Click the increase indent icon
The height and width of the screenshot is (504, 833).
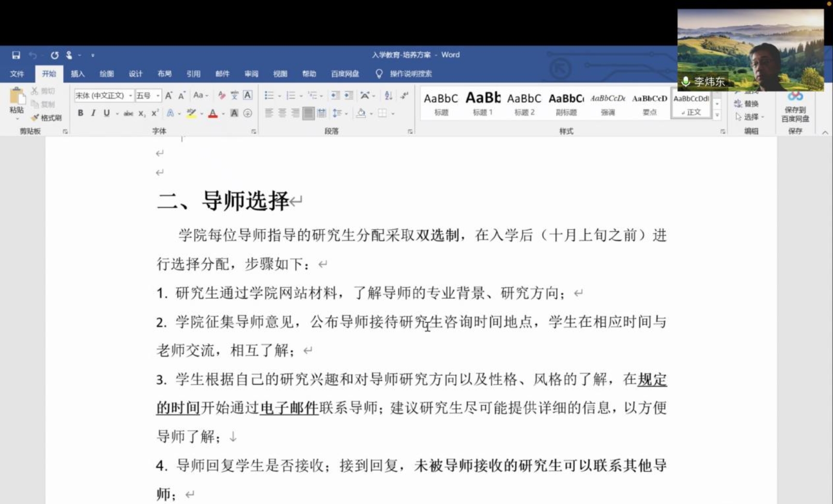348,95
